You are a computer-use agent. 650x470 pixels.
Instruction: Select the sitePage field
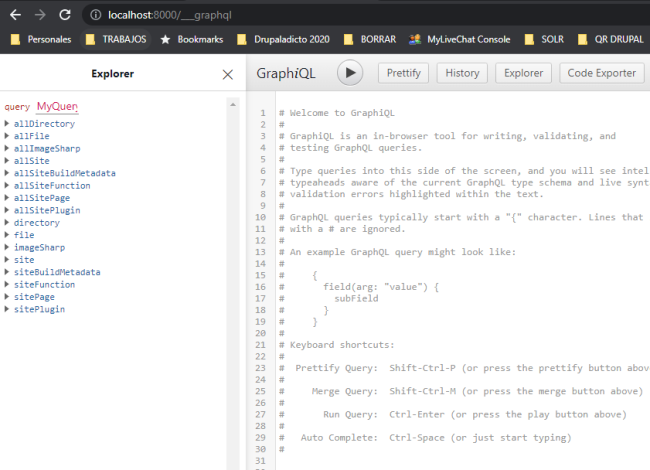click(x=34, y=297)
